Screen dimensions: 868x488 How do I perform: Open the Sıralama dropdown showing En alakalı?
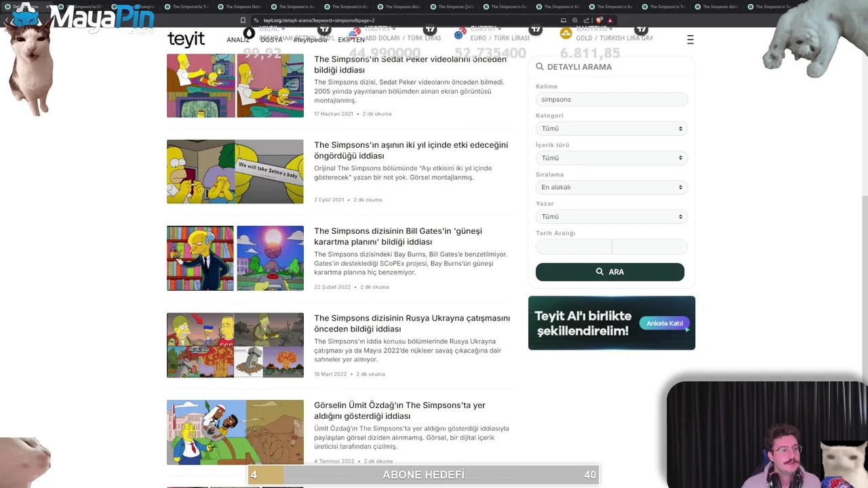pyautogui.click(x=611, y=187)
